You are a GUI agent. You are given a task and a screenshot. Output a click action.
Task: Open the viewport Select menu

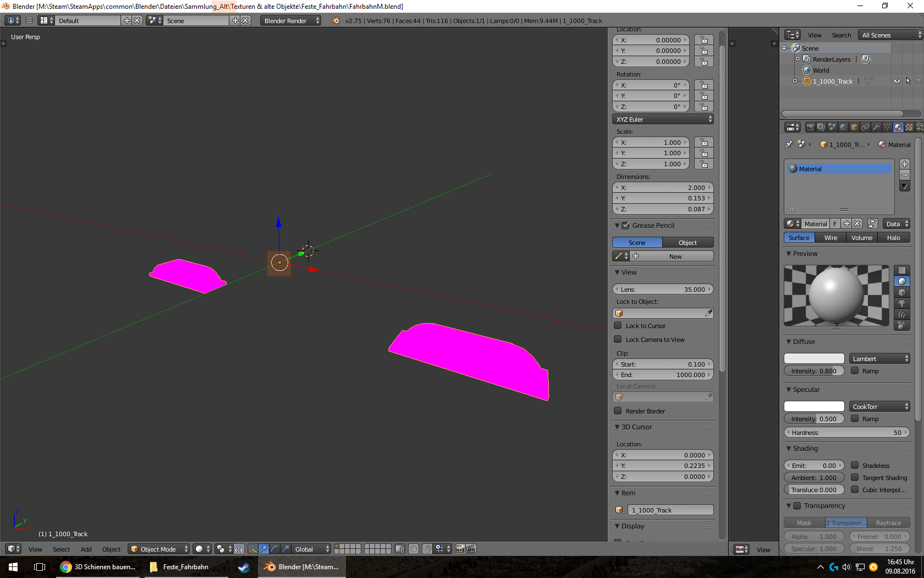pos(61,549)
